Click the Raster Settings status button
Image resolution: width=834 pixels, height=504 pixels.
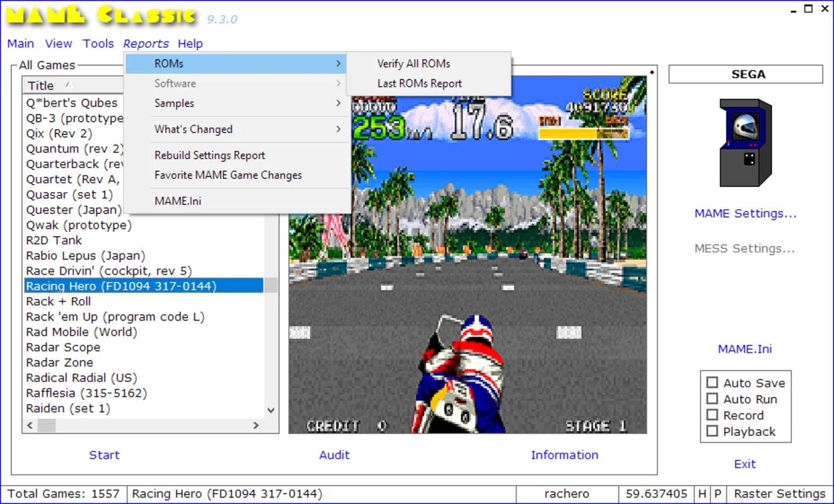coord(780,494)
